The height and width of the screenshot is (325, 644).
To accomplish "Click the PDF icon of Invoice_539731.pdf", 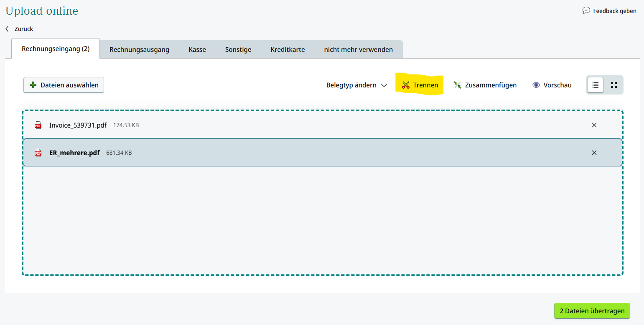I will tap(38, 125).
